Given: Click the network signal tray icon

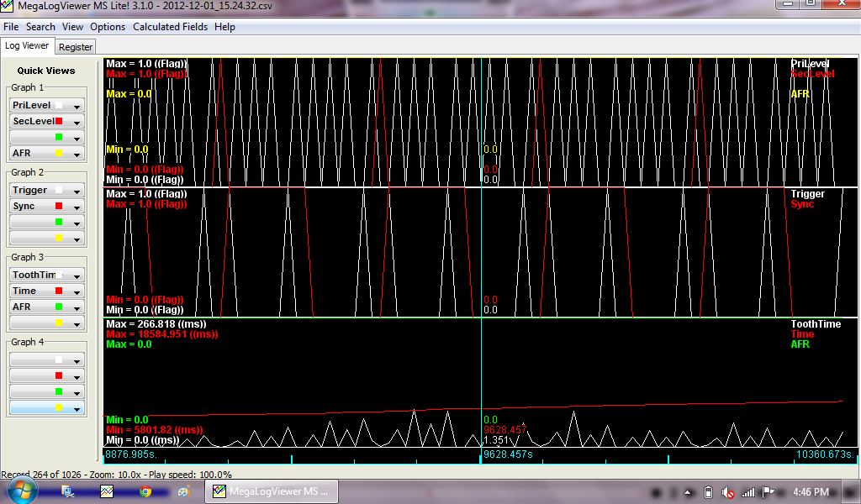Looking at the screenshot, I should tap(748, 492).
